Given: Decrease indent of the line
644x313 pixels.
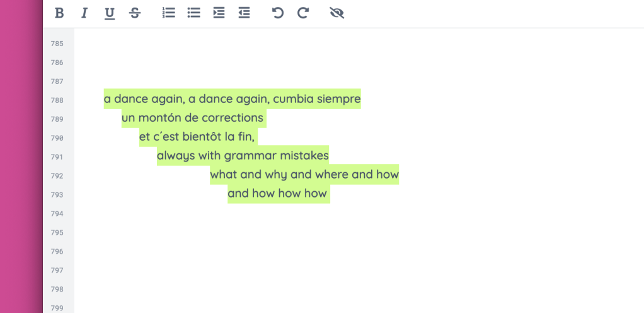Looking at the screenshot, I should (244, 13).
